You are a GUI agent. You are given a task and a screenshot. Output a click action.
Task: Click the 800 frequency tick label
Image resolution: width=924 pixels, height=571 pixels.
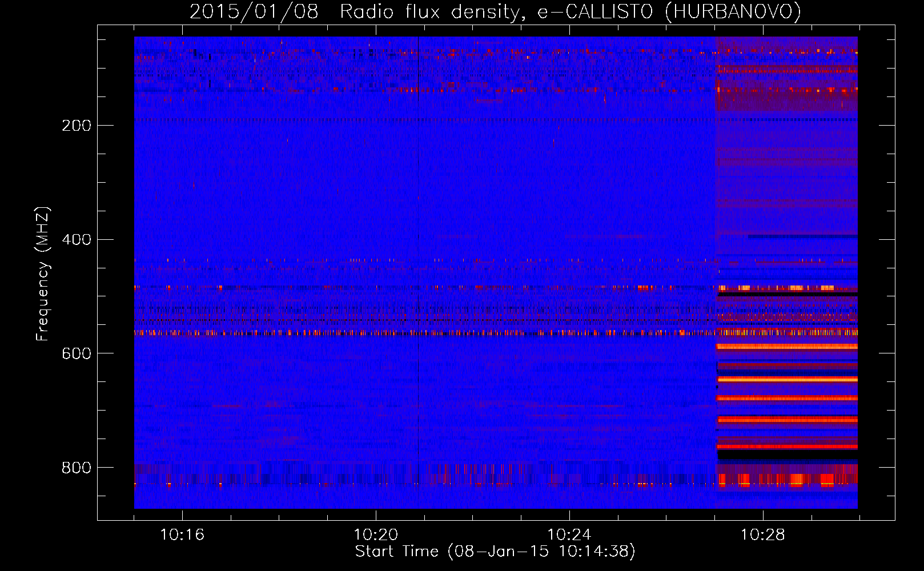click(x=77, y=468)
